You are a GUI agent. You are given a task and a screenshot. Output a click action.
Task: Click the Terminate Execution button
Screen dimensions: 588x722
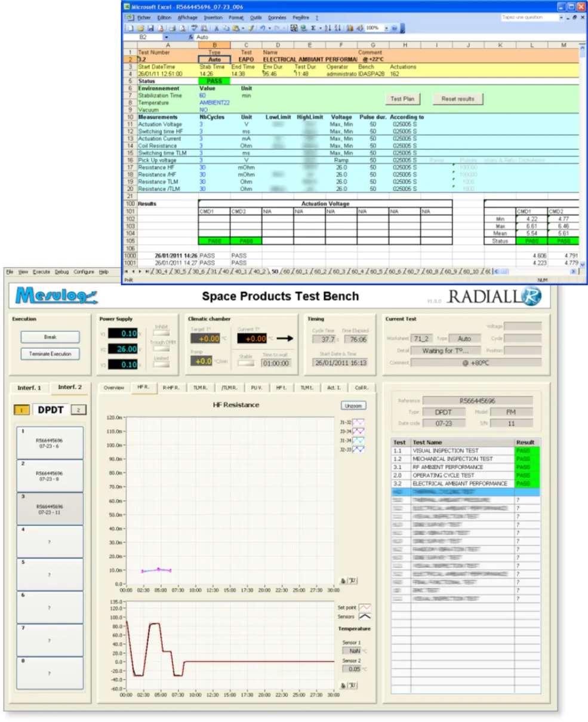coord(50,354)
